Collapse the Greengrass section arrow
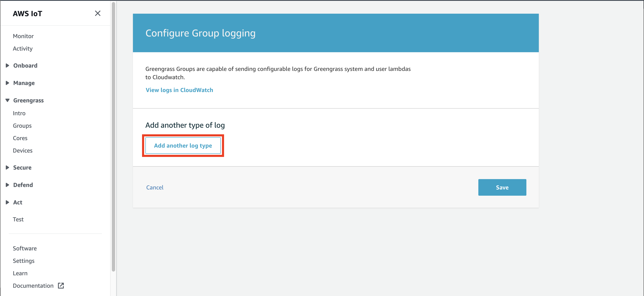Screen dimensions: 644x296 [7, 100]
